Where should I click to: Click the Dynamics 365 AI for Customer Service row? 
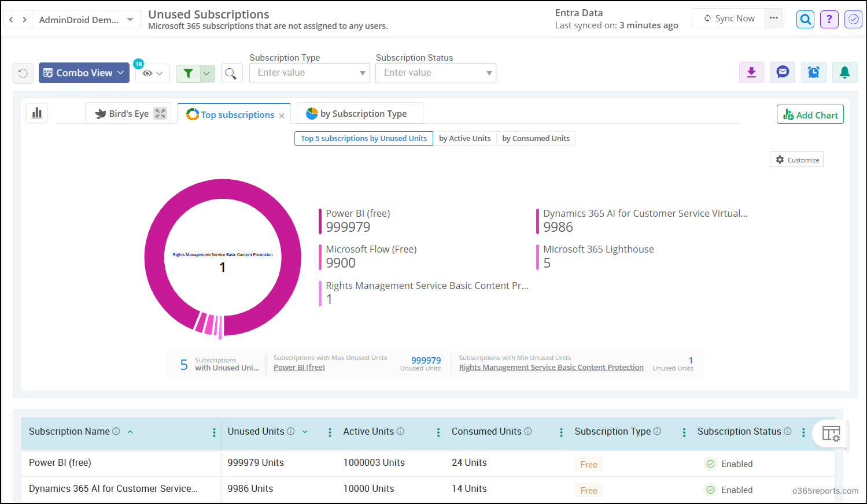113,489
